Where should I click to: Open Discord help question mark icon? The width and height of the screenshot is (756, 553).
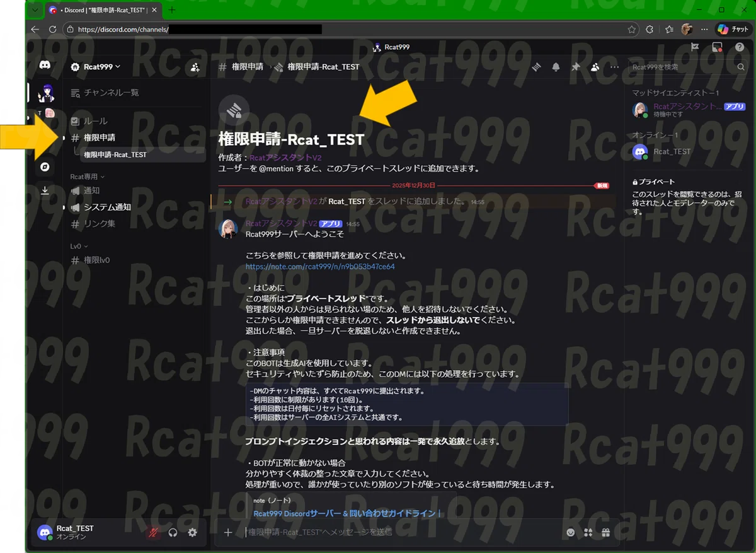click(x=740, y=47)
